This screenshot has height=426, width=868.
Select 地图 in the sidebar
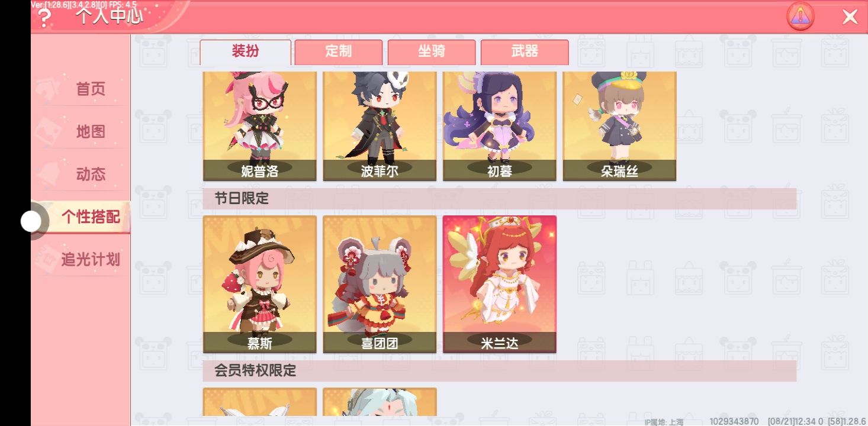[x=91, y=131]
